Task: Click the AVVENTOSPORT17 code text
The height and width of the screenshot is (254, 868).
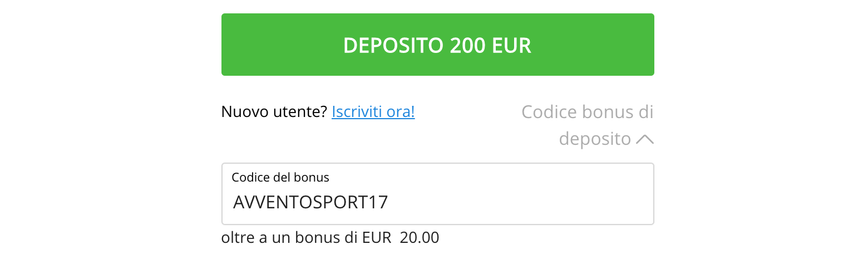Action: 310,202
